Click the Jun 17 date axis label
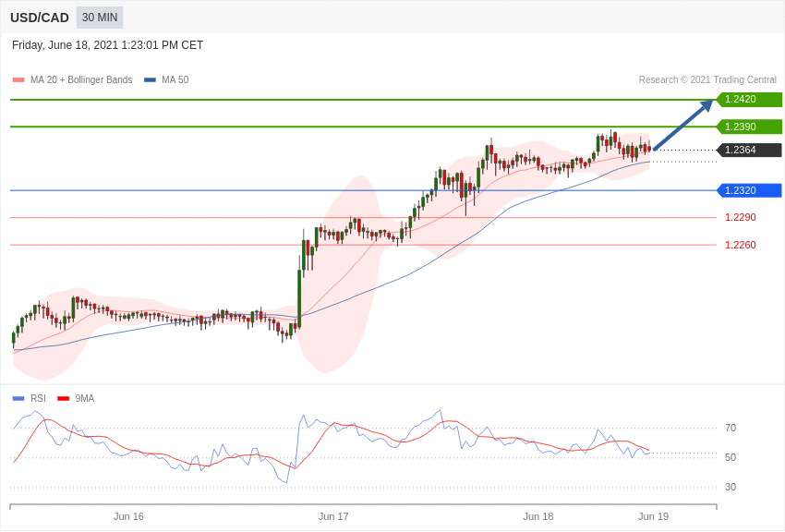The width and height of the screenshot is (785, 532). [333, 516]
